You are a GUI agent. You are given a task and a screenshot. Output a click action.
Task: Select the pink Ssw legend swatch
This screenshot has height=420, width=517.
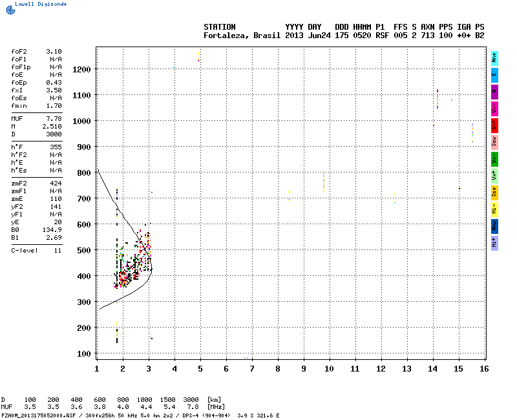494,142
